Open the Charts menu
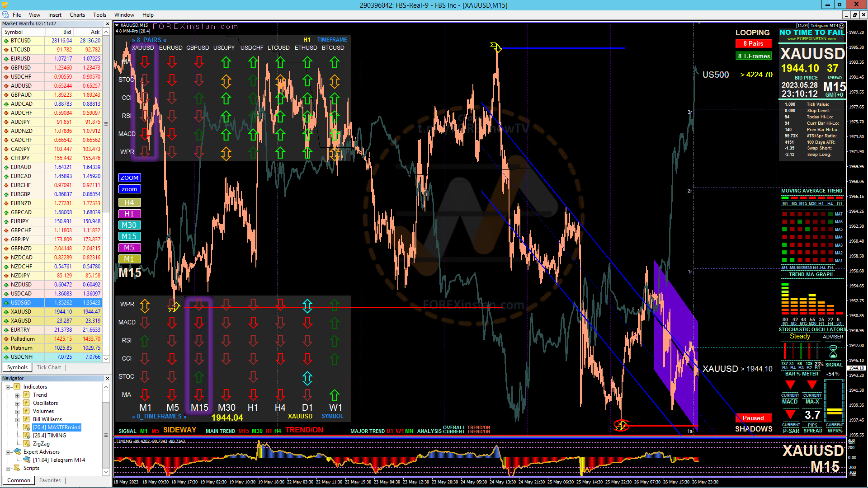Viewport: 868px width, 488px height. 77,15
